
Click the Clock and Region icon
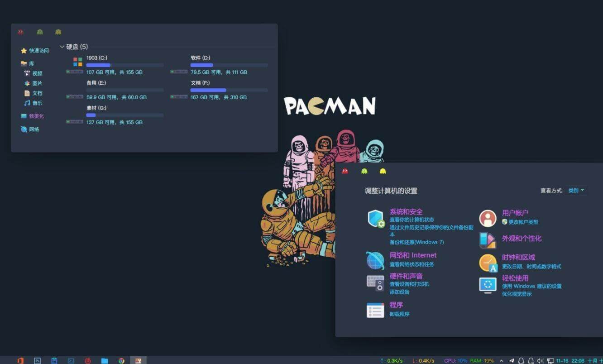tap(488, 263)
